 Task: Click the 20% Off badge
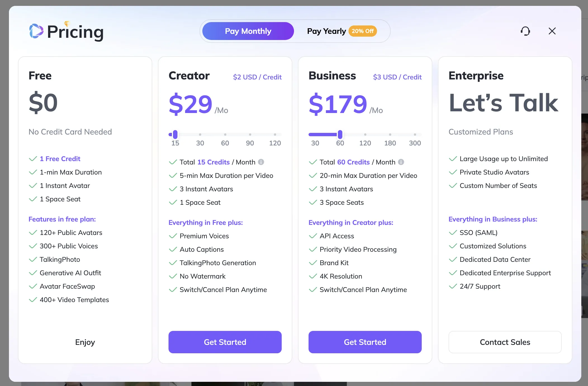coord(362,31)
